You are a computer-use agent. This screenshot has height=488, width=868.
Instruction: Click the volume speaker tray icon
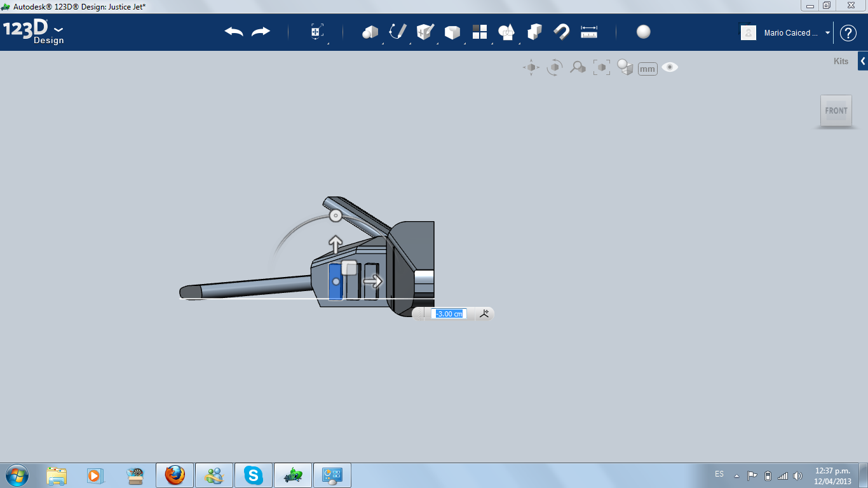798,476
